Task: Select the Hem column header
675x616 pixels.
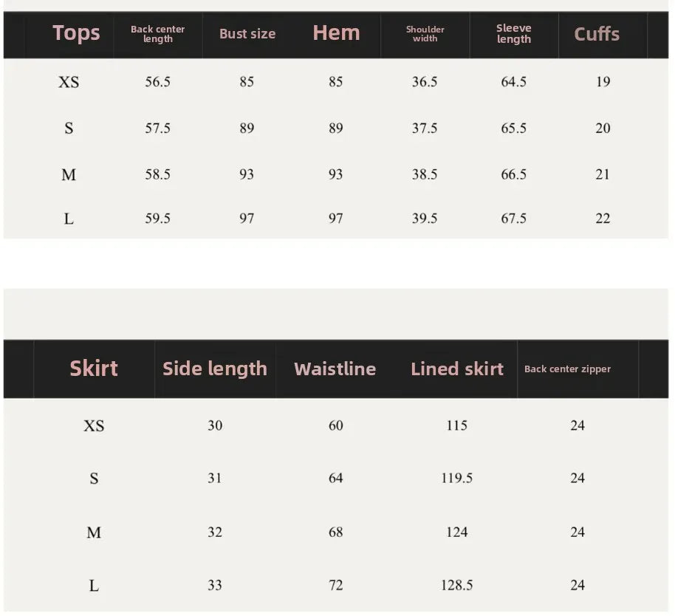Action: 336,32
